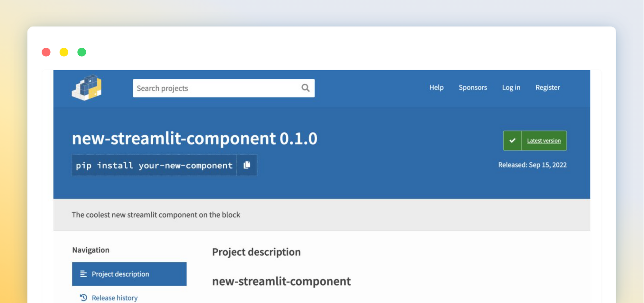
Task: Open the Sponsors page
Action: click(x=473, y=87)
